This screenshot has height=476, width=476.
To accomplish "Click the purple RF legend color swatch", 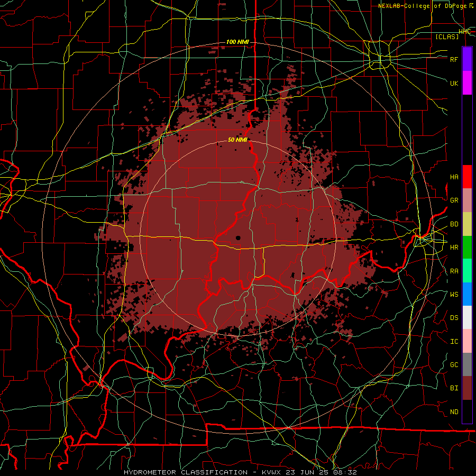I will point(467,59).
